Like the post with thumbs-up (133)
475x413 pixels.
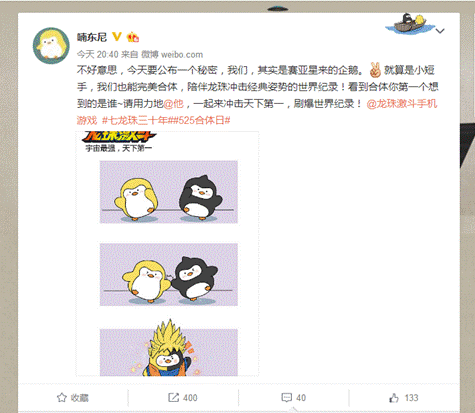pyautogui.click(x=403, y=398)
